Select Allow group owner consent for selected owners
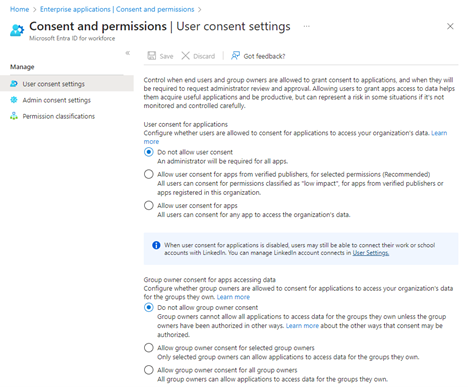The width and height of the screenshot is (468, 387). pos(149,348)
